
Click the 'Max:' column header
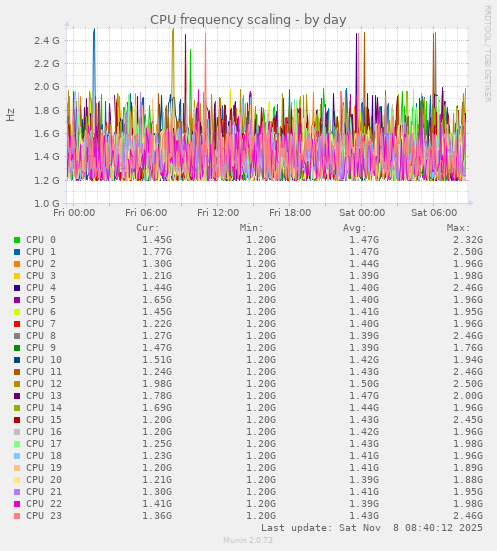pos(458,228)
